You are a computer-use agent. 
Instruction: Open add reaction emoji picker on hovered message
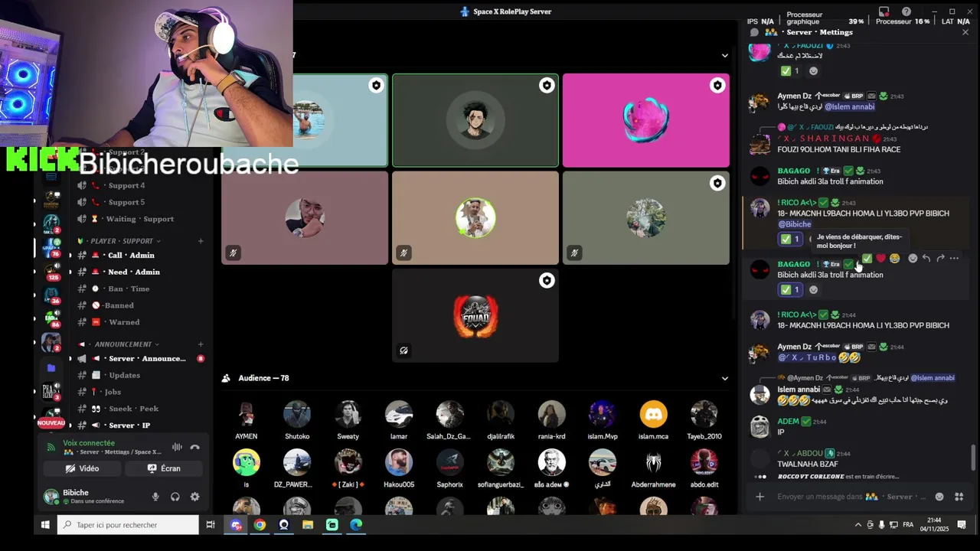[x=912, y=259]
